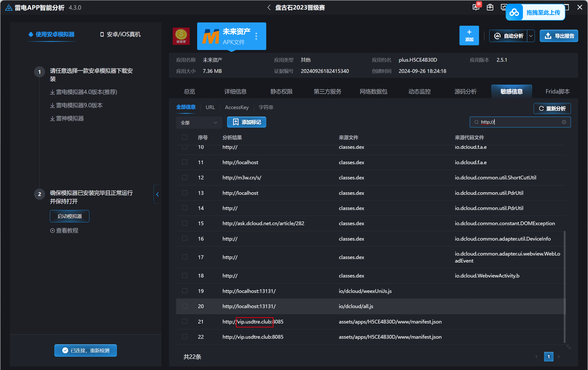Switch to the 源码分析 tab

point(465,91)
